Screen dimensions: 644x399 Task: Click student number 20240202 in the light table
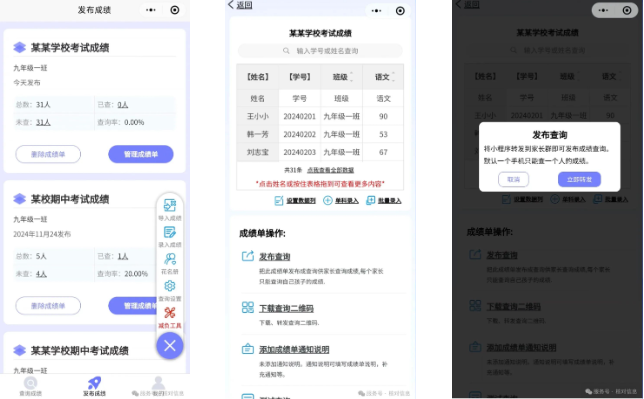pos(299,134)
